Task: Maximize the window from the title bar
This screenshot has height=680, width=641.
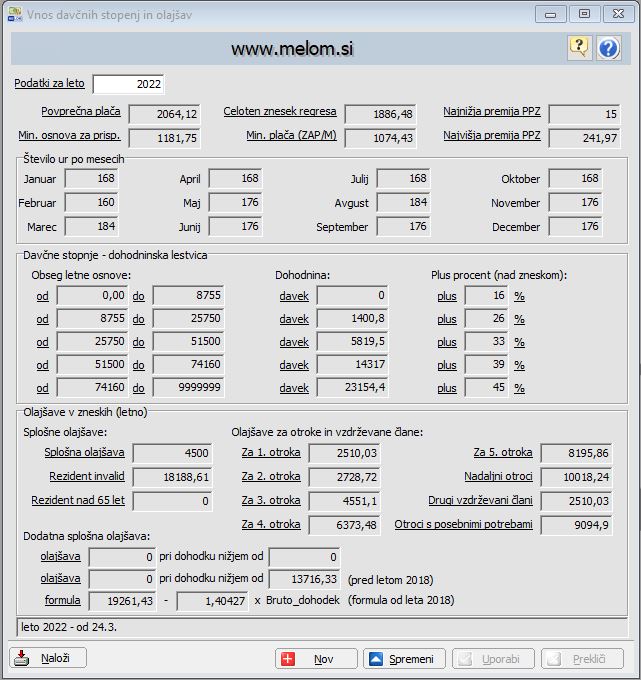Action: click(x=585, y=14)
